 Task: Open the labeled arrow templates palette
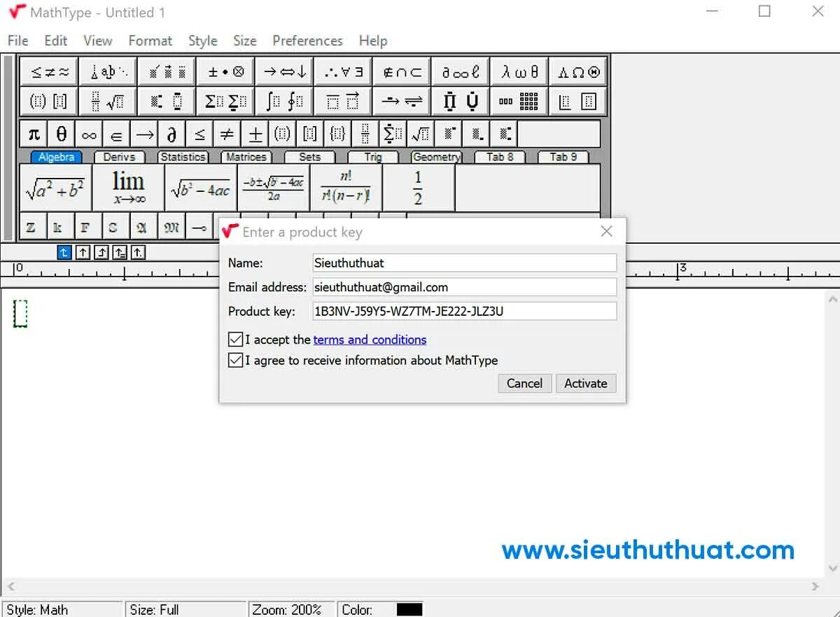[402, 102]
